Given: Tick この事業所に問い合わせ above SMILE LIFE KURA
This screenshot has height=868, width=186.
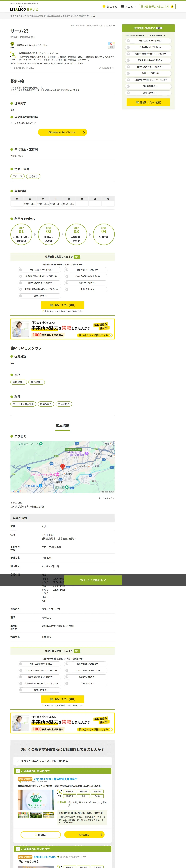Looking at the screenshot, I should coord(18,848).
